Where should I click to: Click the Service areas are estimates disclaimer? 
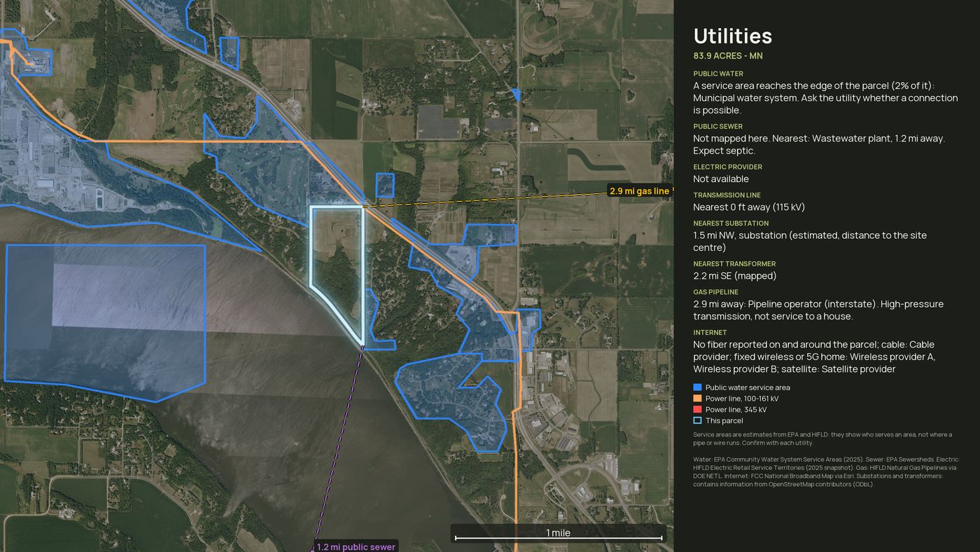coord(822,439)
